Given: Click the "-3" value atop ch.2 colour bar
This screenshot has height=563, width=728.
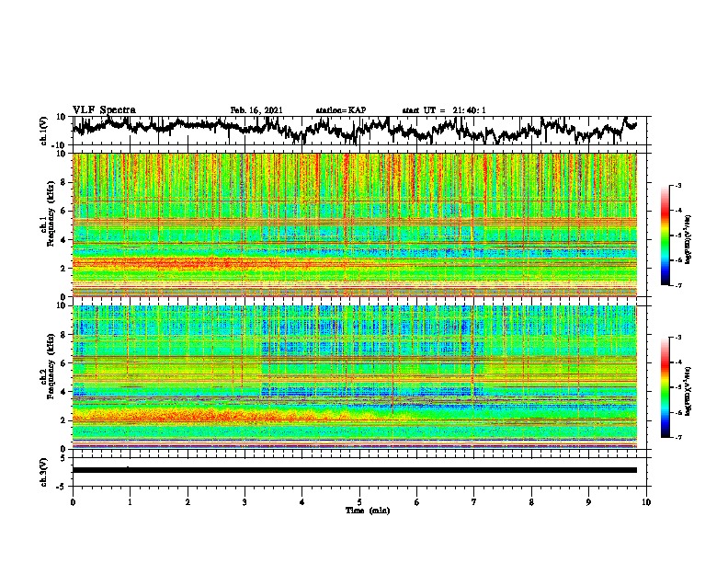Looking at the screenshot, I should tap(677, 338).
